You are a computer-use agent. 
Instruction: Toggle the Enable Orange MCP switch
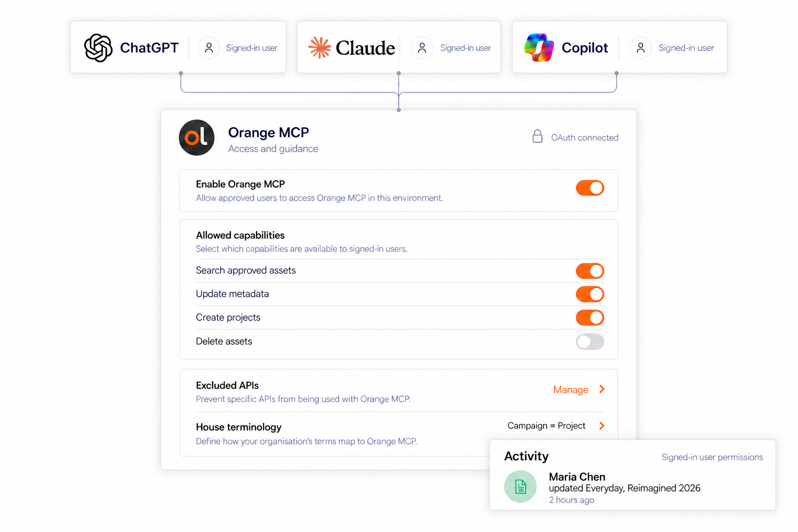pyautogui.click(x=590, y=188)
